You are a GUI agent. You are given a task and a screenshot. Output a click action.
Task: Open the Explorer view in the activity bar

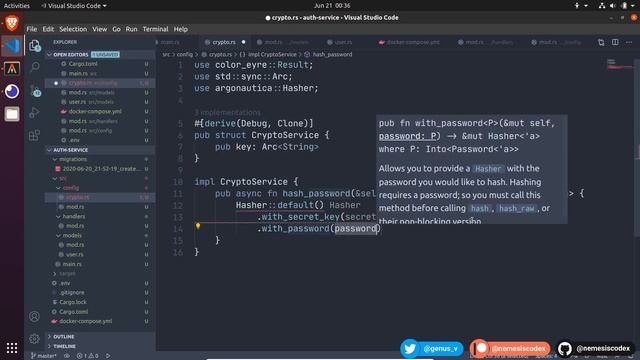coord(35,46)
